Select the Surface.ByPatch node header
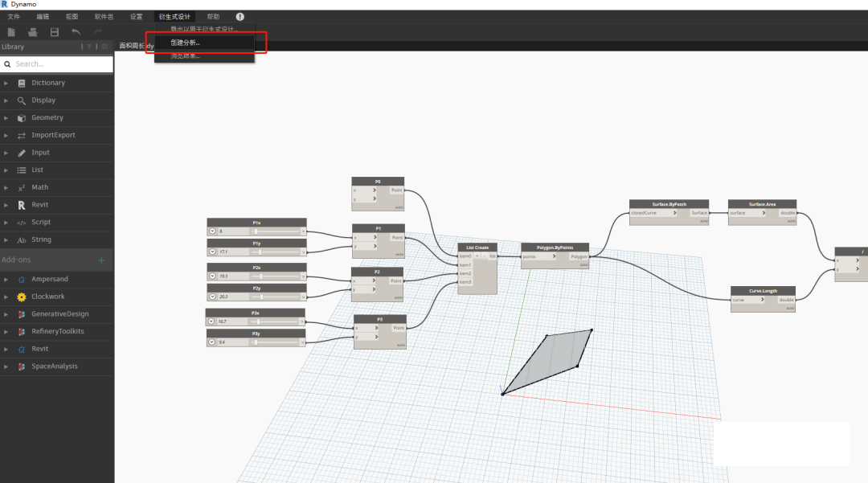 [669, 204]
